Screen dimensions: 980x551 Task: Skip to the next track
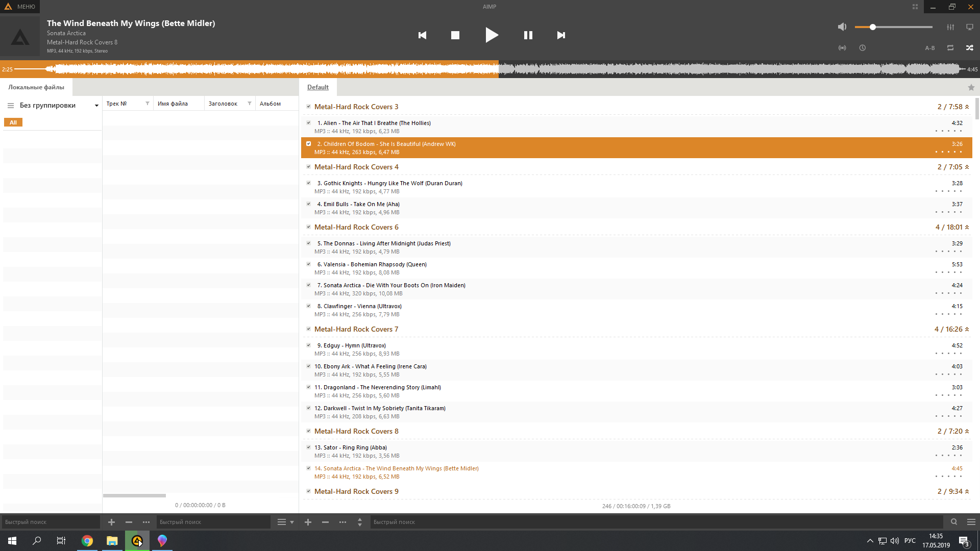click(561, 35)
